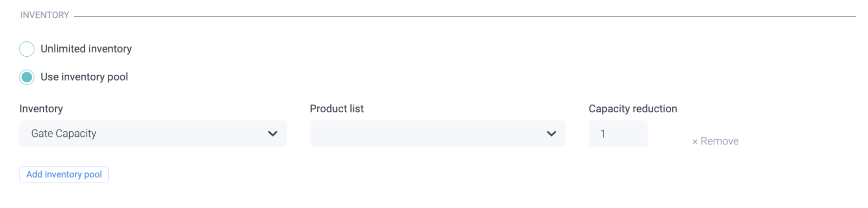Click into the Capacity reduction field

click(x=618, y=134)
